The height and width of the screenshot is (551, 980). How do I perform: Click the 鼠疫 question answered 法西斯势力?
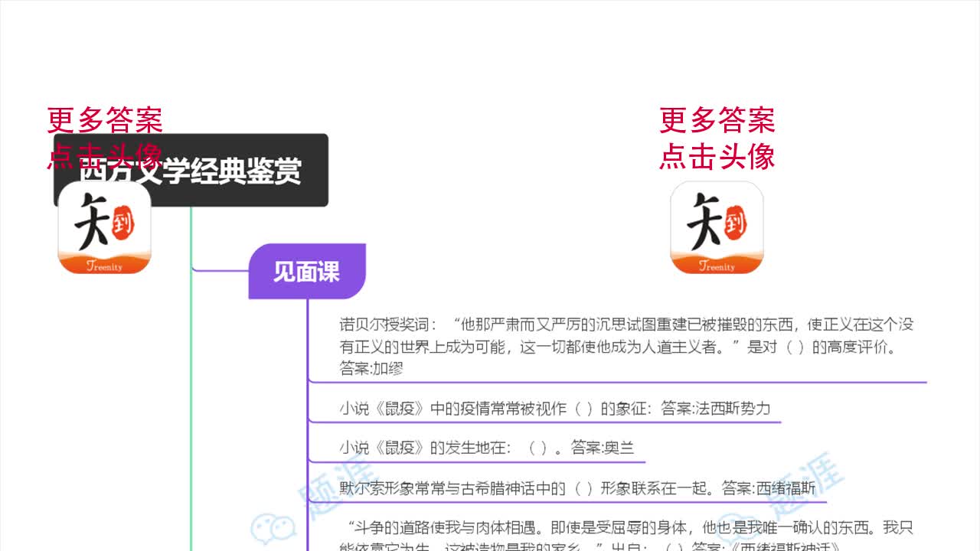point(555,408)
